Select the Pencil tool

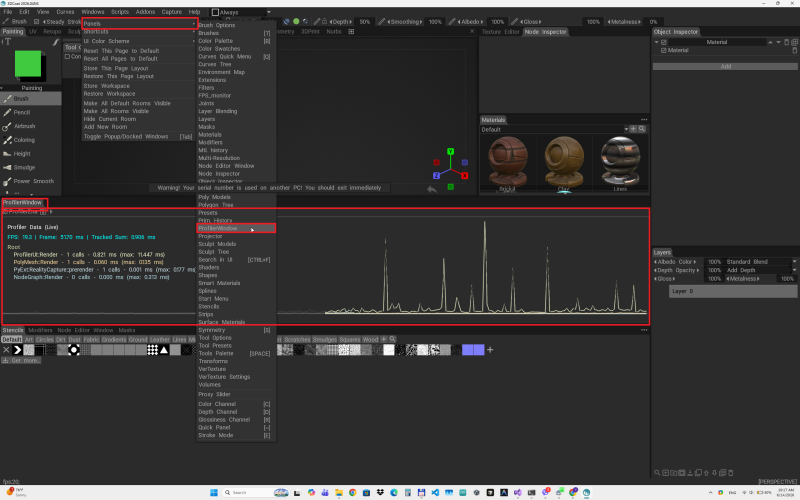[31, 112]
